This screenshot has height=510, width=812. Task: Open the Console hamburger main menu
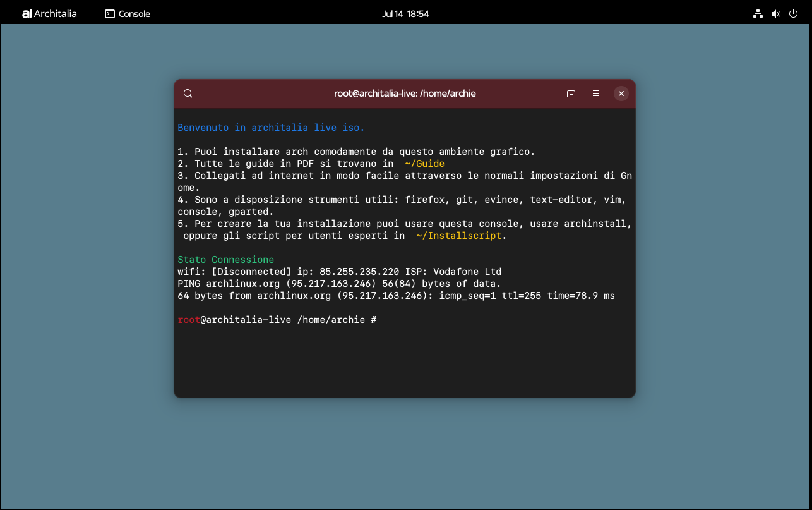596,94
